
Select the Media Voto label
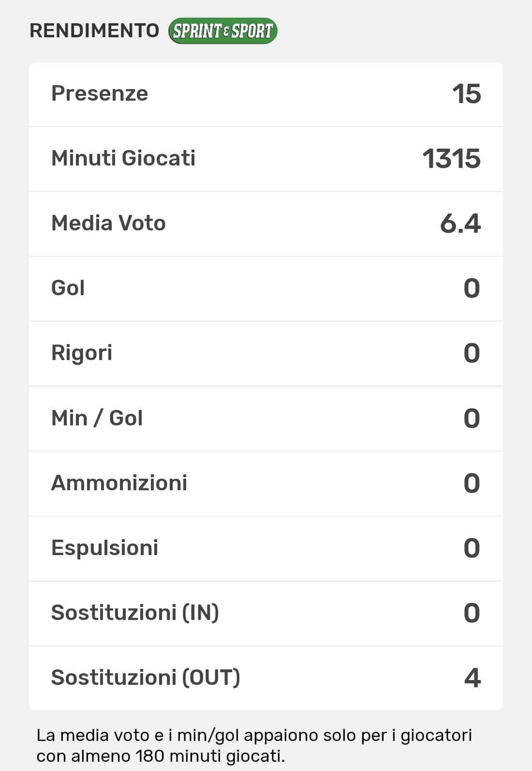108,223
